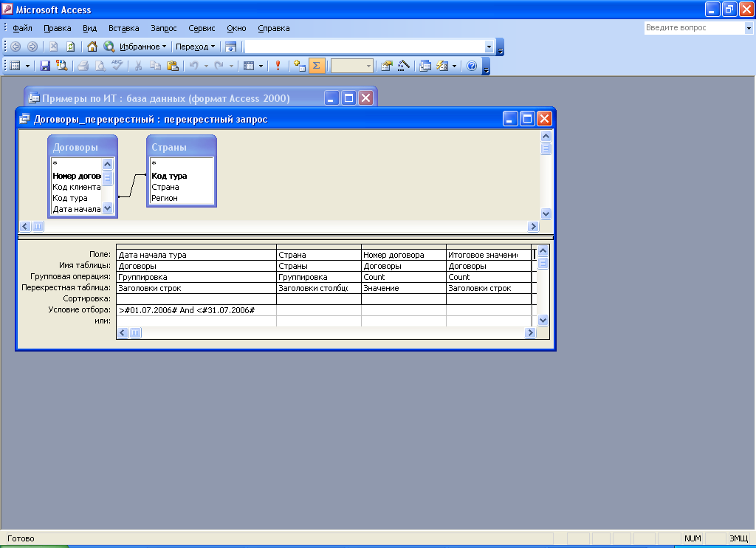Screen dimensions: 756x548
Task: Click the Back navigation arrow icon
Action: [16, 47]
